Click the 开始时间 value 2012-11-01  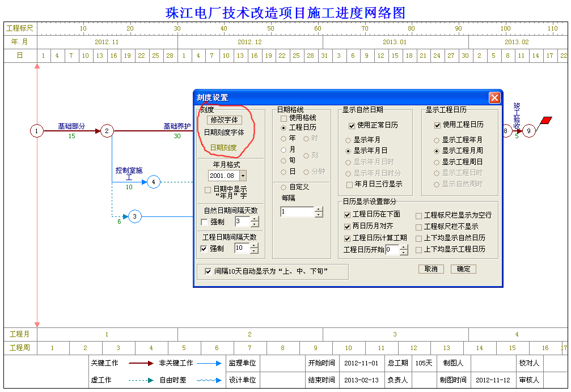pyautogui.click(x=361, y=363)
